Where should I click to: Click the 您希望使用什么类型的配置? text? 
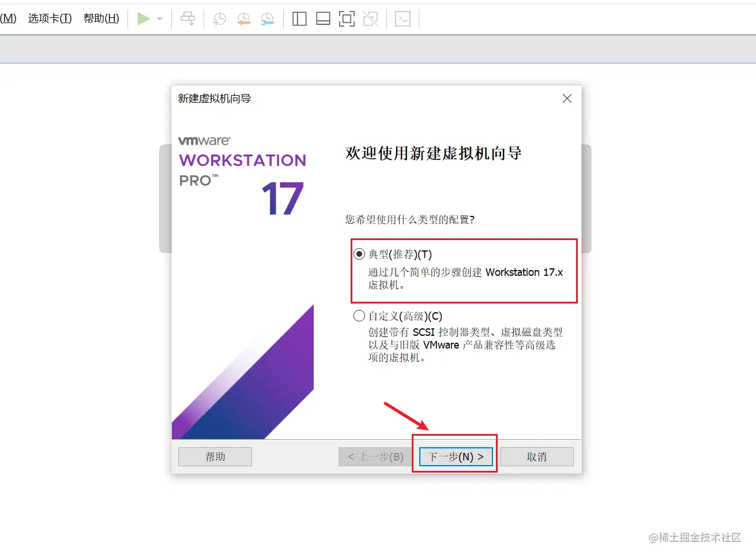click(x=410, y=219)
